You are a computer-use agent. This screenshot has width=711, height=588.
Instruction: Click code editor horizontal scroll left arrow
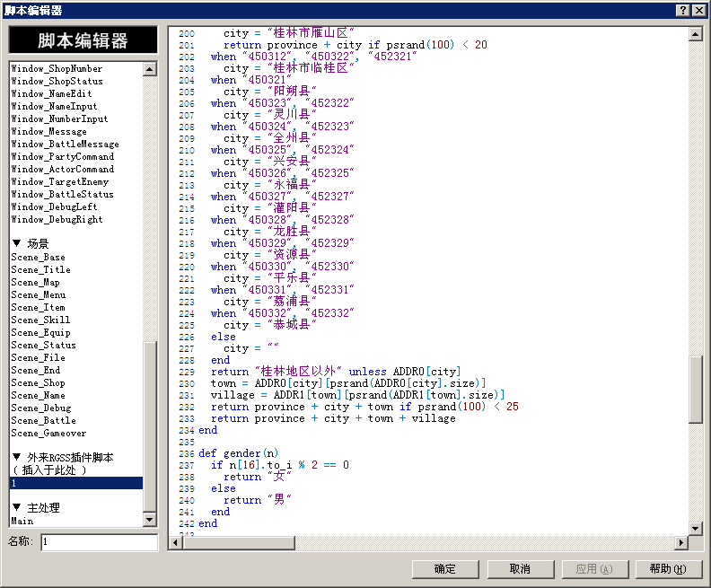click(176, 542)
